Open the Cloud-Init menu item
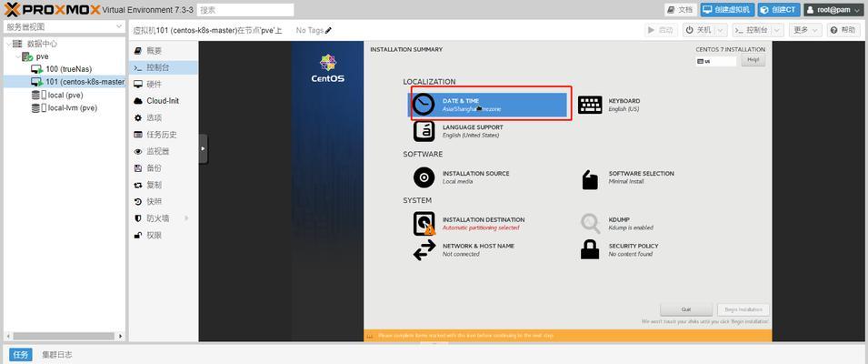This screenshot has height=364, width=868. (164, 101)
